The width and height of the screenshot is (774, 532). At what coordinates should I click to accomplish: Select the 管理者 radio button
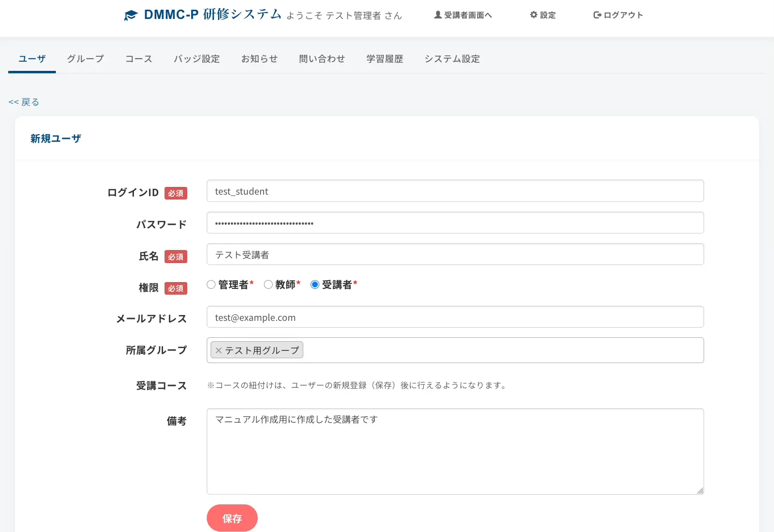click(x=211, y=285)
